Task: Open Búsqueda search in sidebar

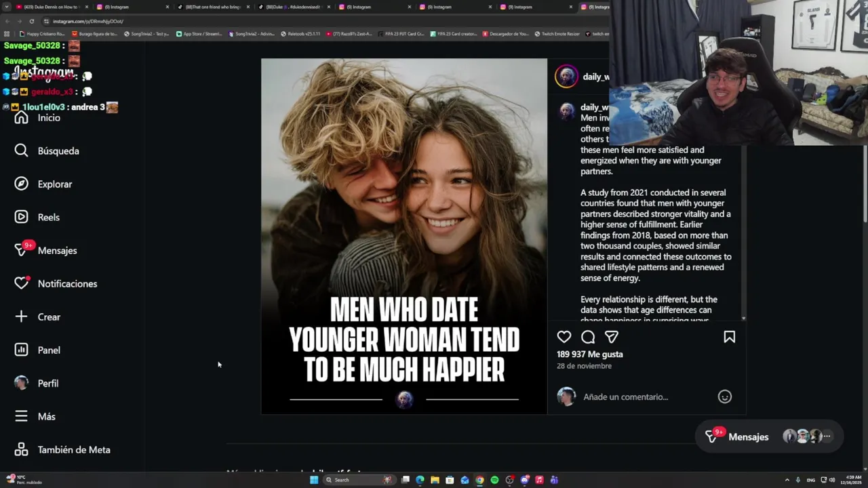Action: click(47, 151)
